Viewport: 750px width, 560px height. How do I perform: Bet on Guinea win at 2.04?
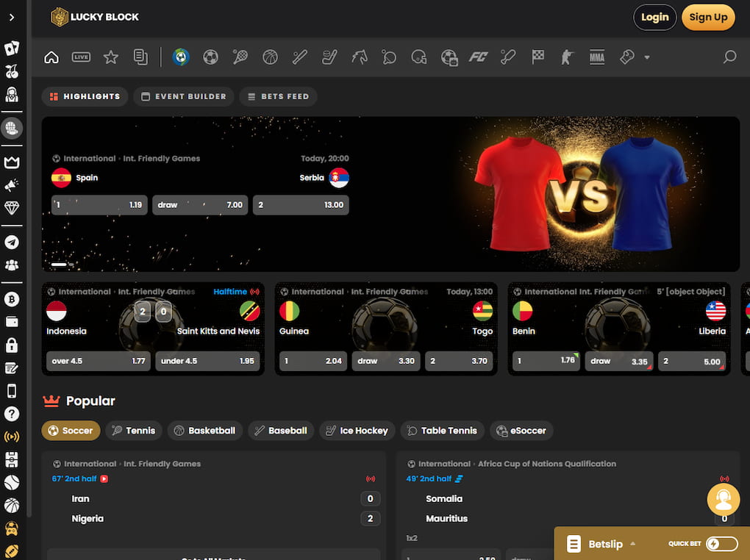pos(313,361)
